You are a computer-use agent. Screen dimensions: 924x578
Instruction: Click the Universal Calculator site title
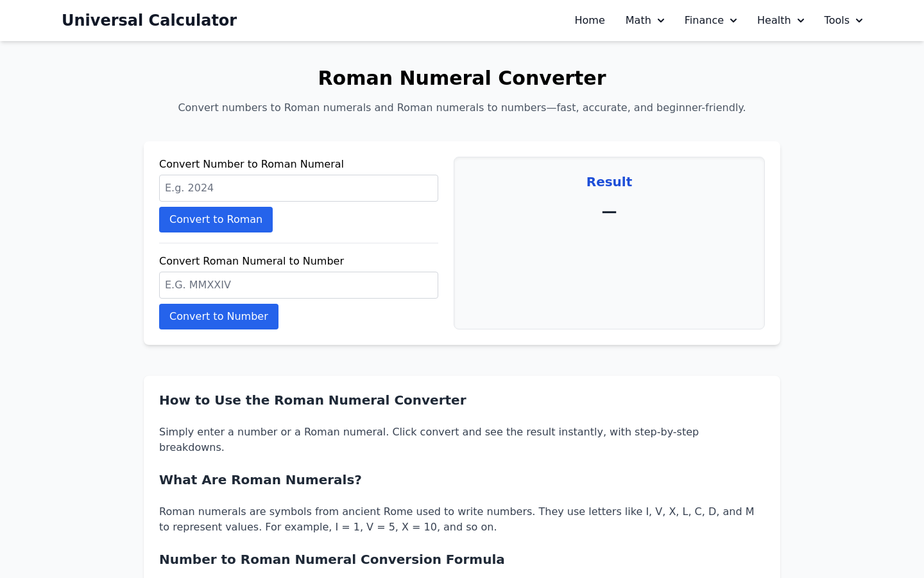149,21
